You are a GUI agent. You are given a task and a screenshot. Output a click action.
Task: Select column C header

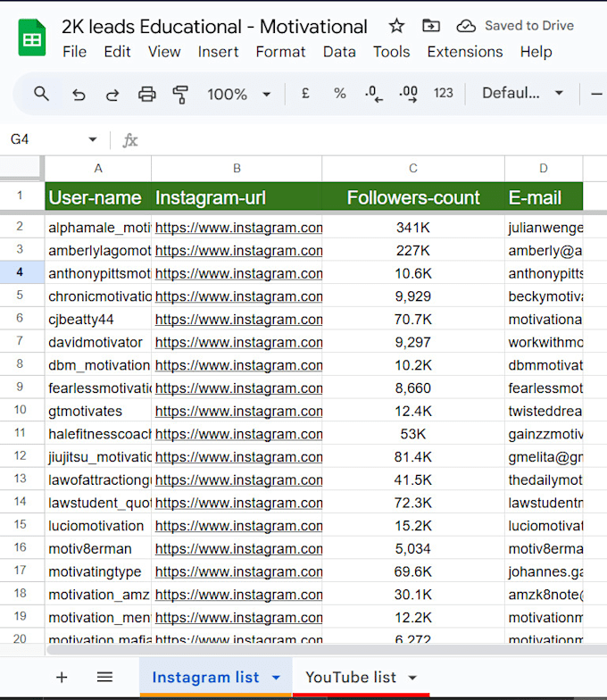(x=413, y=168)
